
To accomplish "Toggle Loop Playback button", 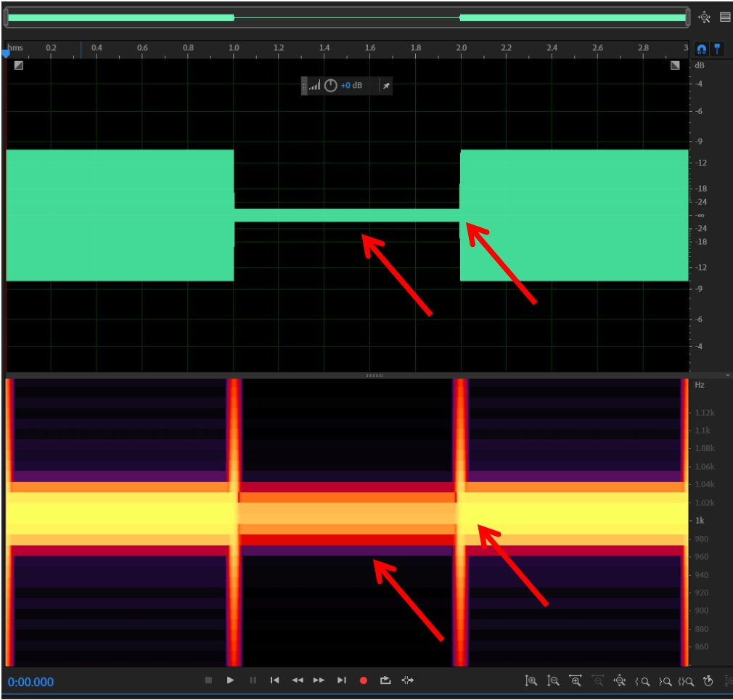I will 385,680.
